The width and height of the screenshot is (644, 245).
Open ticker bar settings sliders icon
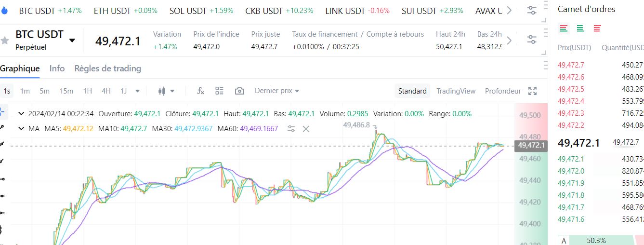coord(532,11)
